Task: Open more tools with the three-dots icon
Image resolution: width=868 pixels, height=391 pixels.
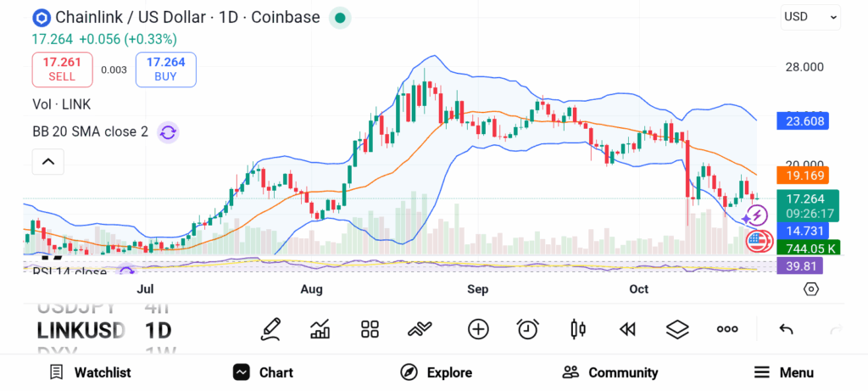Action: (727, 329)
